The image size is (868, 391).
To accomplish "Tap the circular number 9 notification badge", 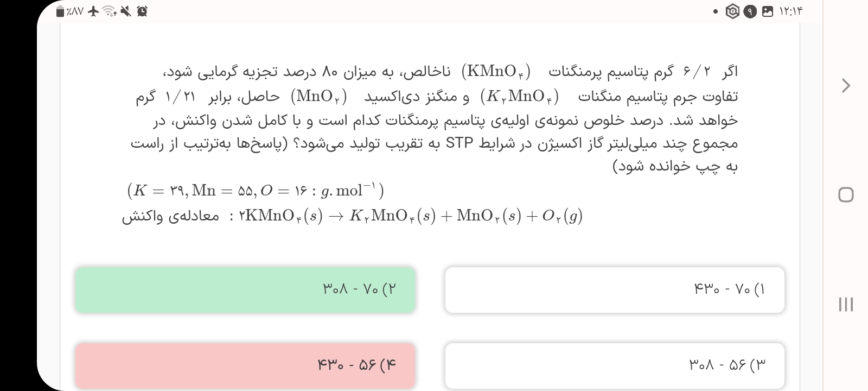I will pos(750,11).
